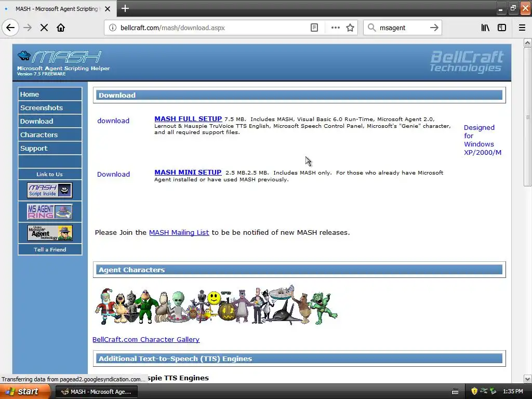The height and width of the screenshot is (399, 532).
Task: Click the Designed for Windows XP/2000/M link
Action: point(483,140)
